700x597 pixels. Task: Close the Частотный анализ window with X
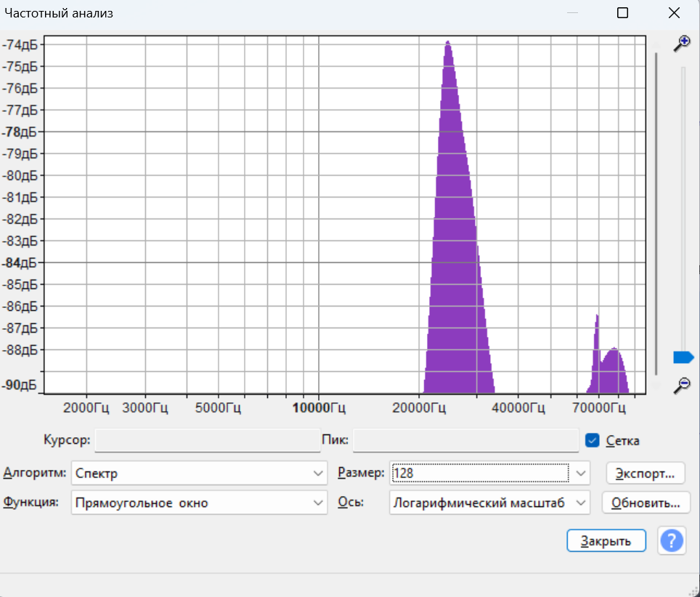click(x=674, y=13)
